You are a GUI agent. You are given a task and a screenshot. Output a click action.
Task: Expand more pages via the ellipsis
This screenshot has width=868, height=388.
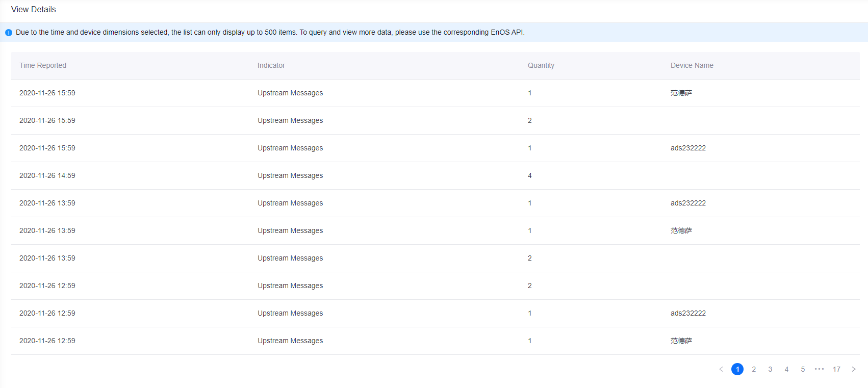point(819,369)
